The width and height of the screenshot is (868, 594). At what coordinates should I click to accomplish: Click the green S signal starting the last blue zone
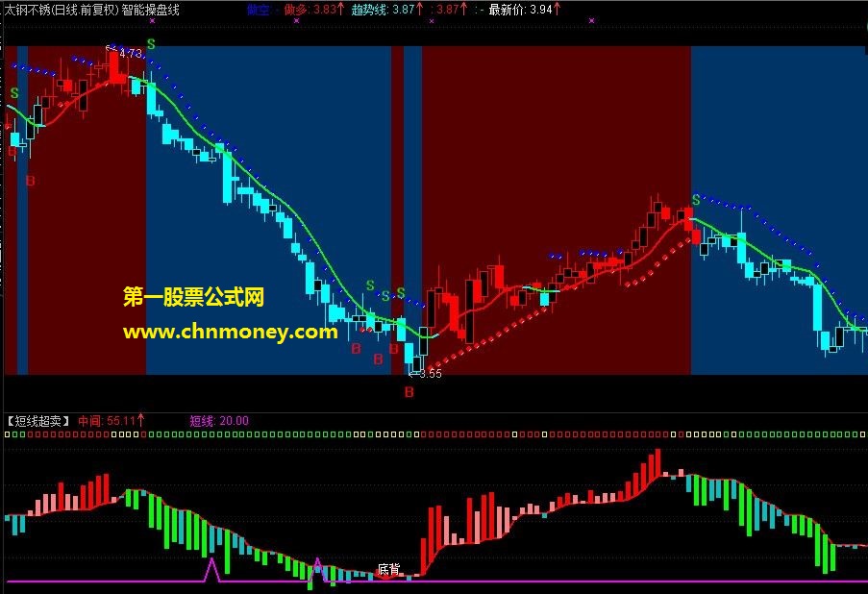pos(696,200)
